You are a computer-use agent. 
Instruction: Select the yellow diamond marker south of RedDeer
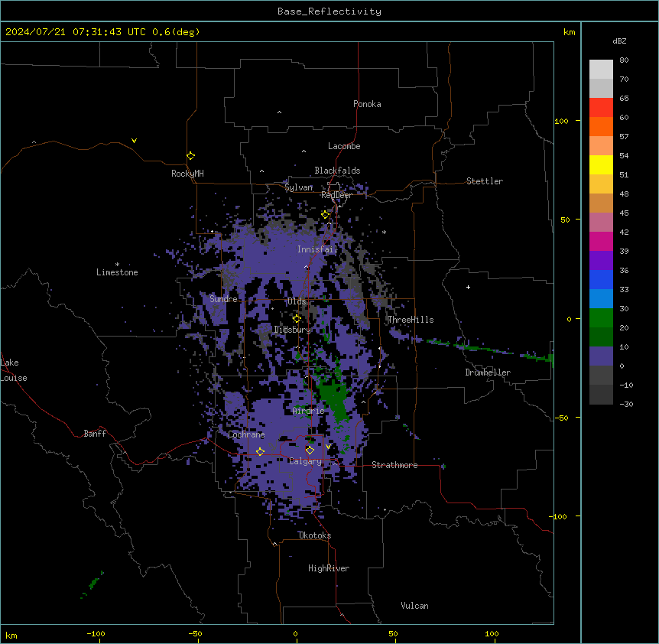click(325, 215)
